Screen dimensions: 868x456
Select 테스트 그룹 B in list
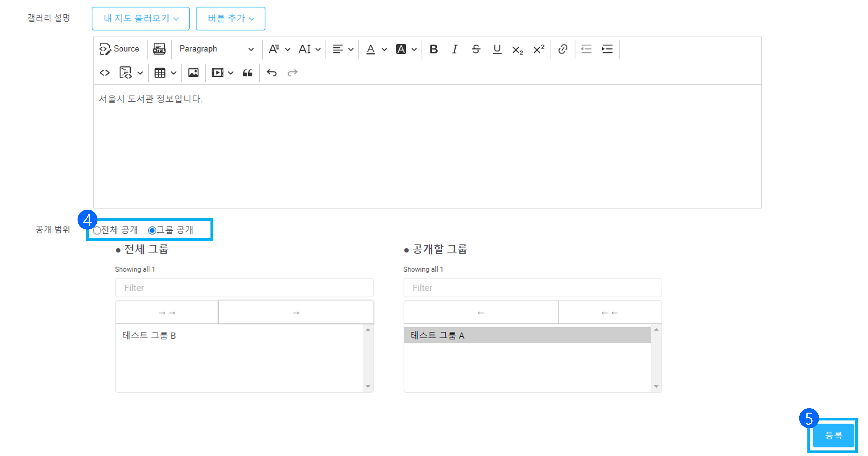point(149,336)
